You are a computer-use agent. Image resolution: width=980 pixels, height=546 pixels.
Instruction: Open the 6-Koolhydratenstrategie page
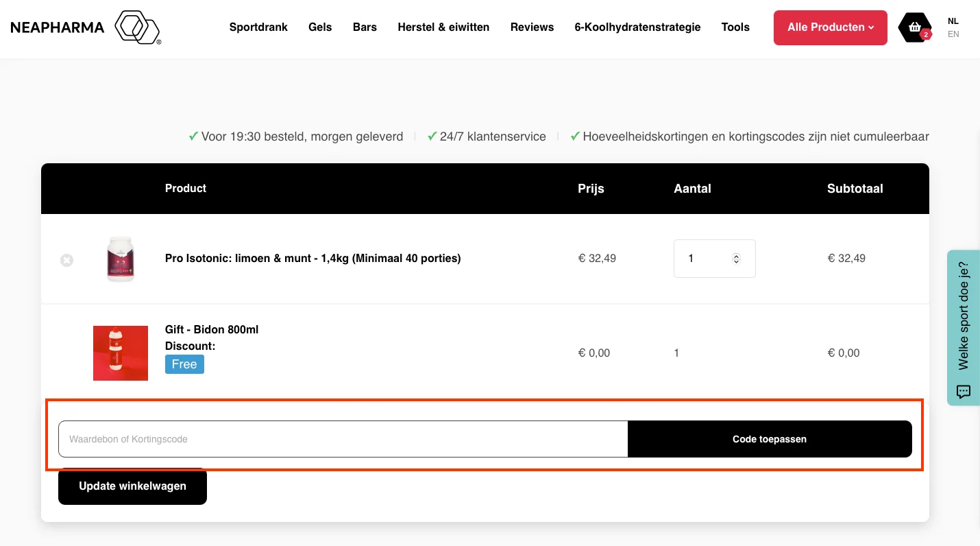click(x=637, y=27)
